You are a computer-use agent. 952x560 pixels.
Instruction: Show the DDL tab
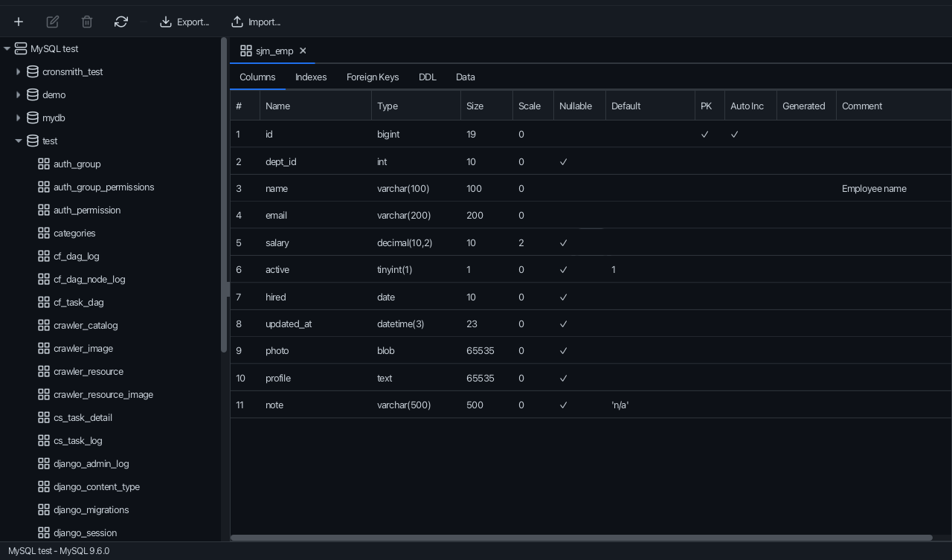pos(428,77)
